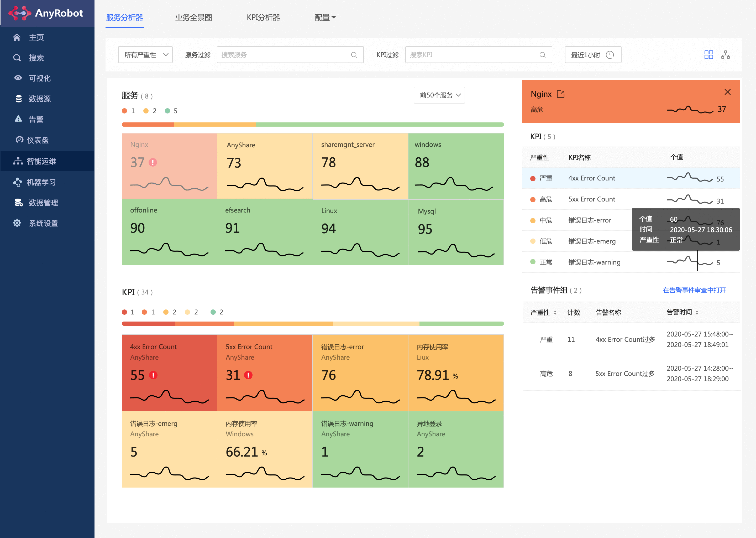Switch to topology tree view icon
756x538 pixels.
coord(725,55)
